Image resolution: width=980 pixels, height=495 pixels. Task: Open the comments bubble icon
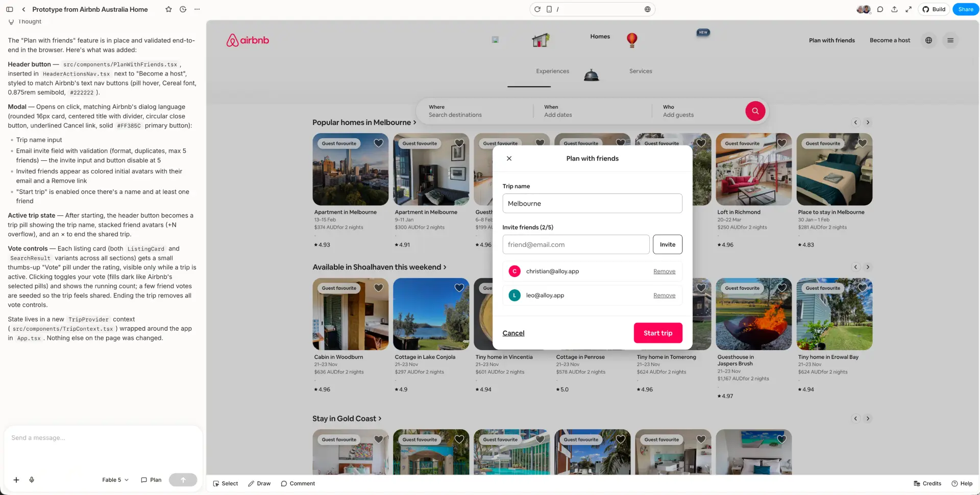click(880, 9)
